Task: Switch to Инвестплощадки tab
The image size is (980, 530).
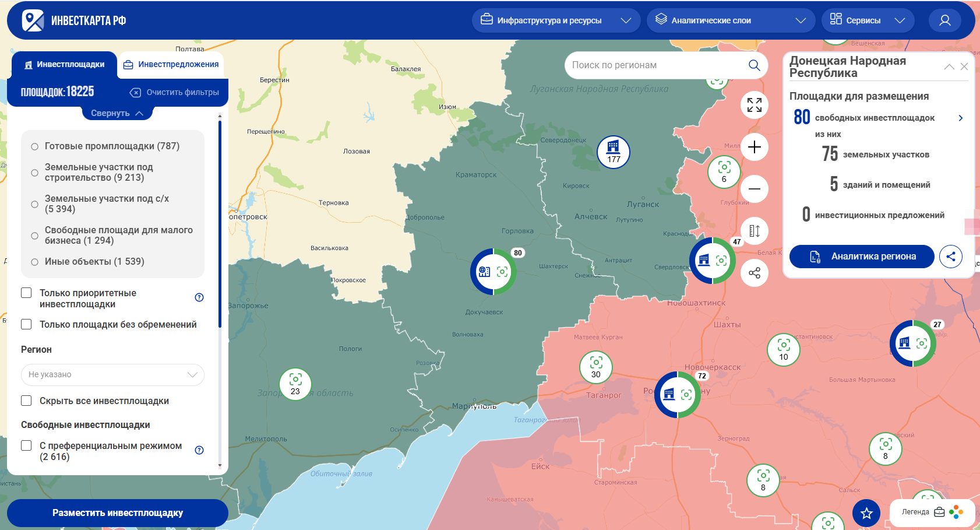Action: [x=64, y=65]
